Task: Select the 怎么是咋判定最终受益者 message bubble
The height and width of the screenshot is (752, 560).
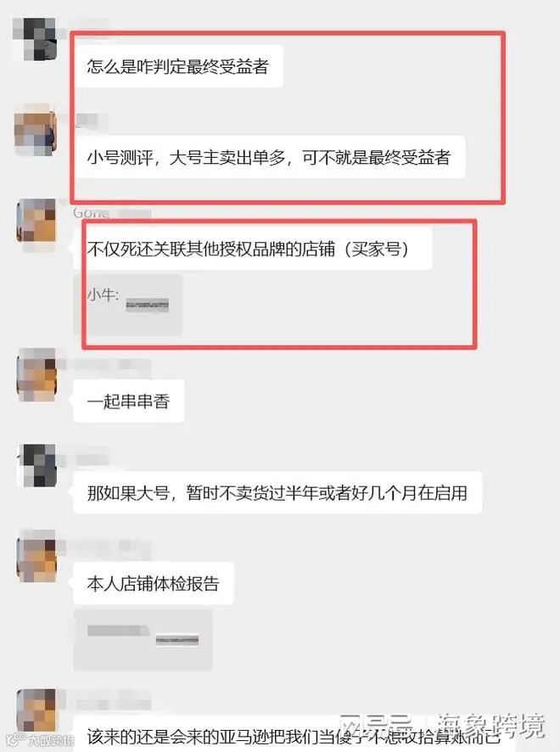Action: [x=178, y=66]
